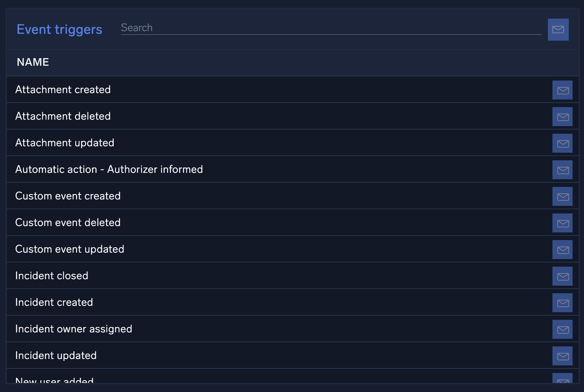
Task: Click the envelope icon beside the search field
Action: tap(558, 30)
